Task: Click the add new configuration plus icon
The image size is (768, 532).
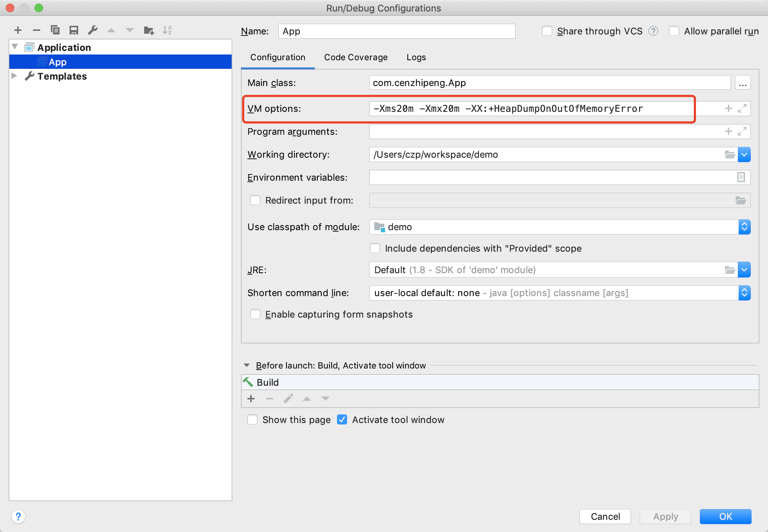Action: coord(18,30)
